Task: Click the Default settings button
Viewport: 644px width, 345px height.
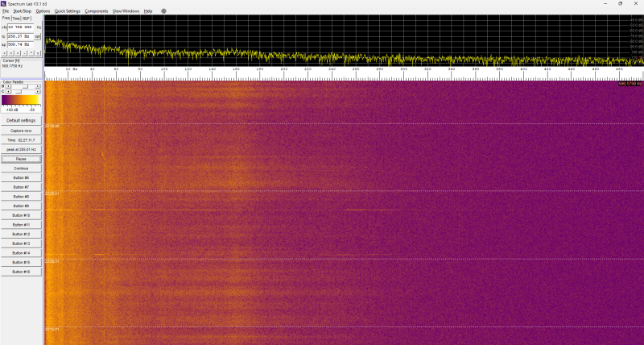Action: coord(21,120)
